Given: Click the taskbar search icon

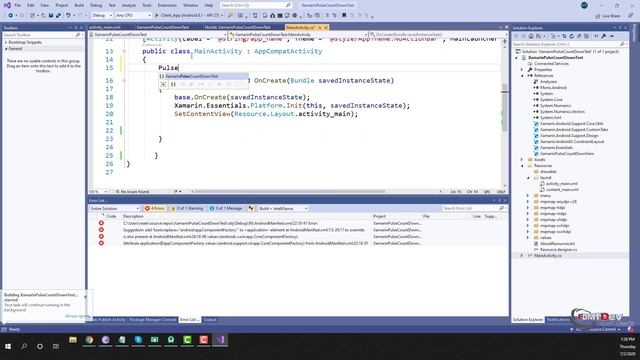Looking at the screenshot, I should (x=24, y=346).
